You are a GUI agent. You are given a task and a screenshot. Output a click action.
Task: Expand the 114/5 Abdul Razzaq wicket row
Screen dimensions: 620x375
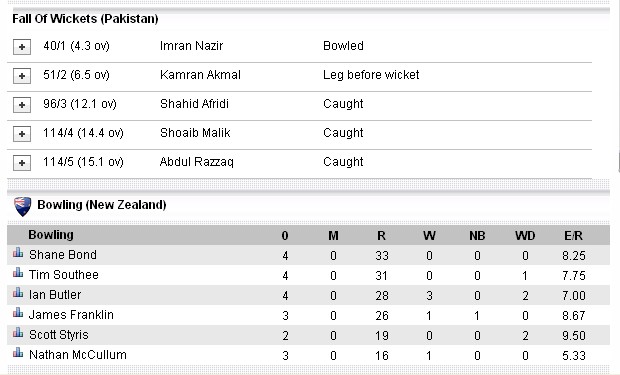[x=22, y=163]
